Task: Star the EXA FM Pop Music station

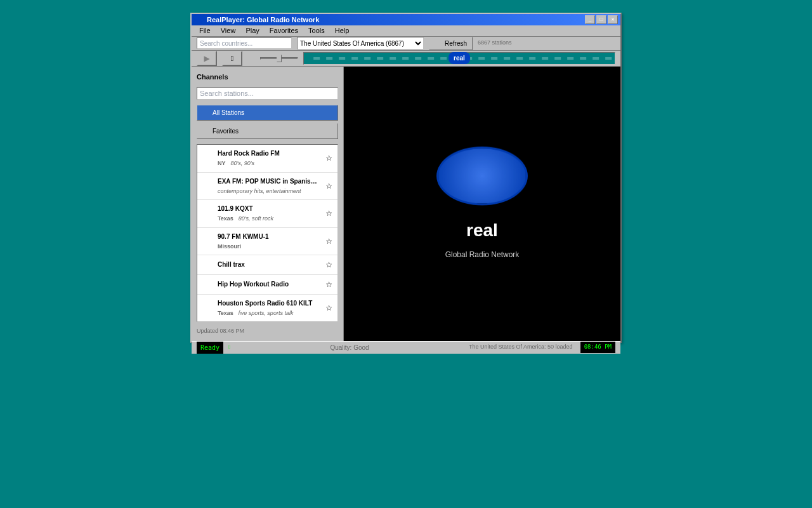Action: [x=329, y=186]
